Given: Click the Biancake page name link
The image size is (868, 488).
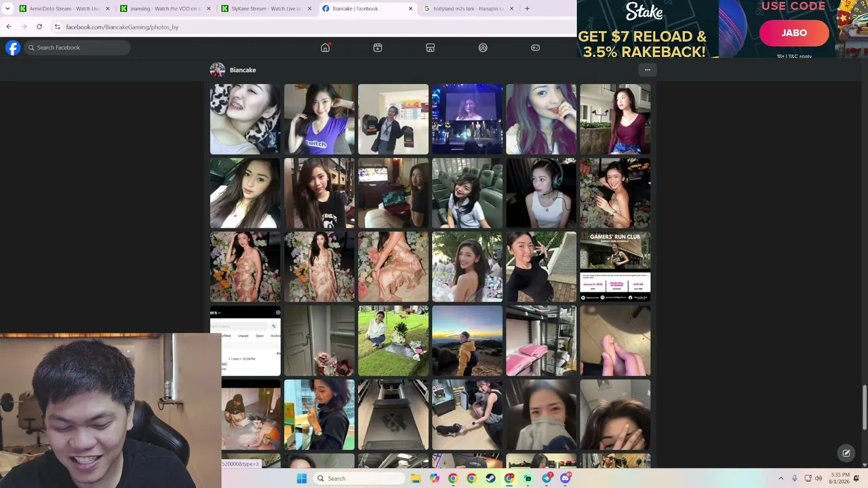Looking at the screenshot, I should point(243,70).
